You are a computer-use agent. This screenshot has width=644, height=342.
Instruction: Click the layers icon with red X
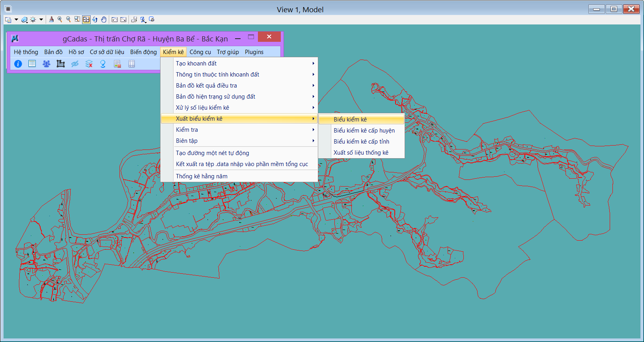click(x=89, y=64)
